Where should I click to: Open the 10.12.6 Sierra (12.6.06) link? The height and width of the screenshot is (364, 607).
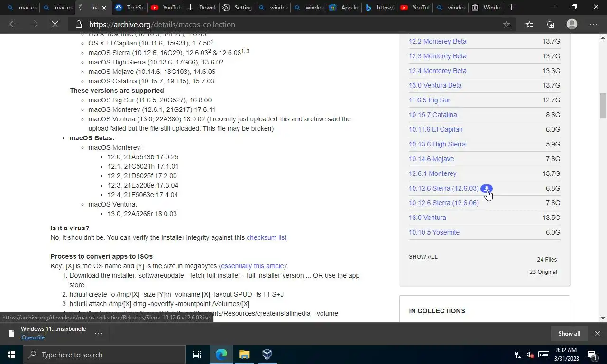click(443, 203)
